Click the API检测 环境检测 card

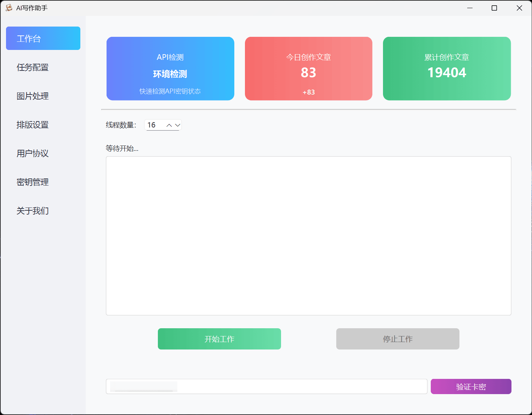170,69
